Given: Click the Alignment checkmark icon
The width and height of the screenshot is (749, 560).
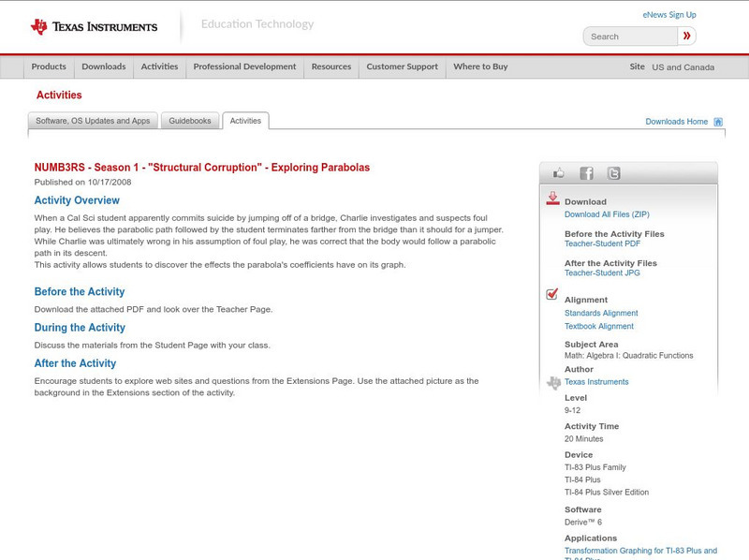Looking at the screenshot, I should coord(551,294).
